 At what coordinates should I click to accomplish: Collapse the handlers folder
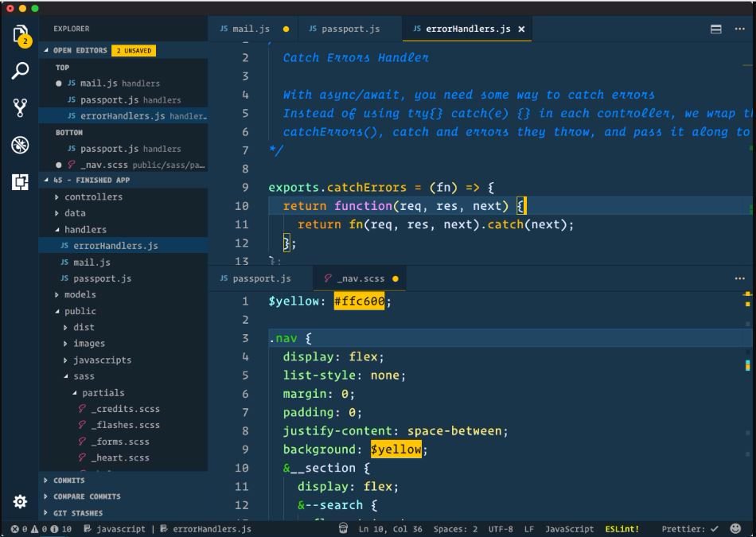[x=85, y=229]
